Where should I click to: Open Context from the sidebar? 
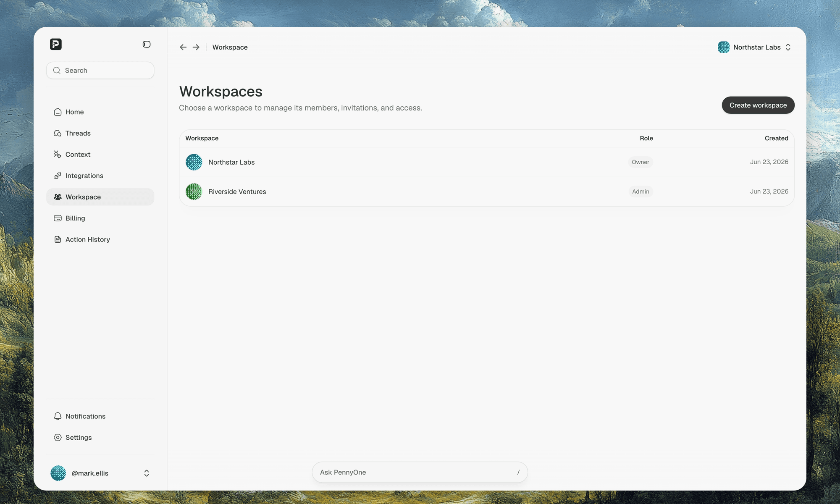100,155
